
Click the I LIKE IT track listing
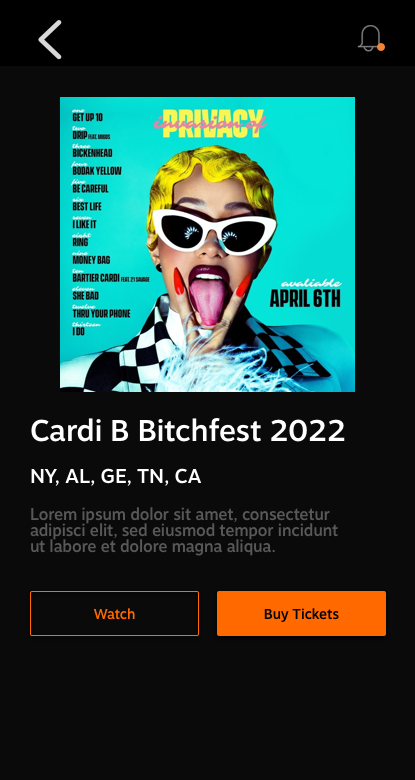click(84, 224)
